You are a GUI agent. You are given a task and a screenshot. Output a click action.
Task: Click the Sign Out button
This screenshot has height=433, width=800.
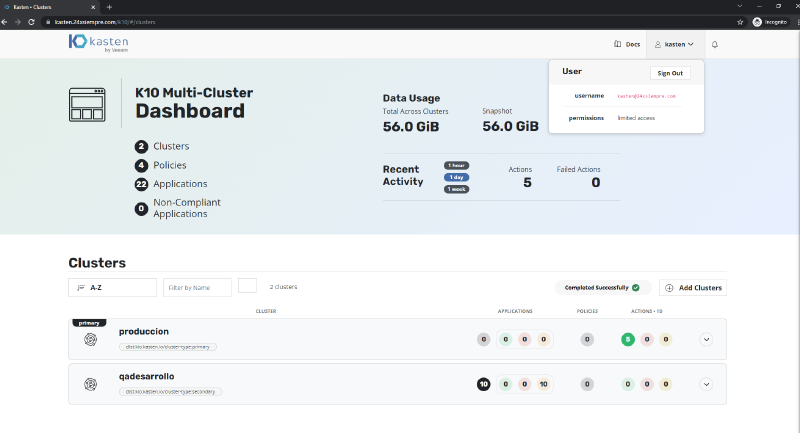tap(670, 73)
